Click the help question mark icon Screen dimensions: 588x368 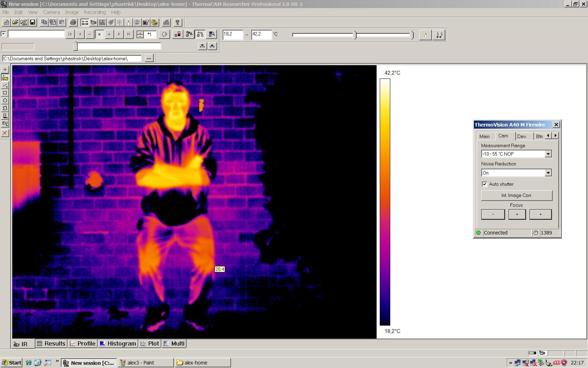[x=177, y=22]
